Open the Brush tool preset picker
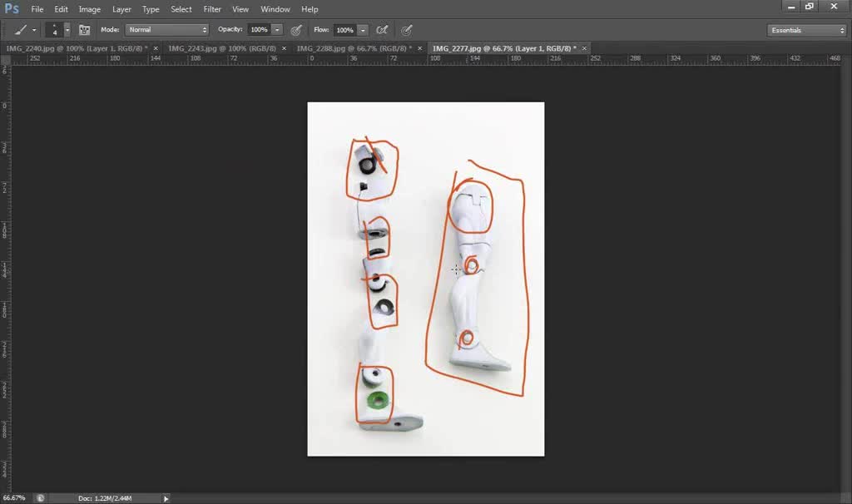 (x=24, y=30)
